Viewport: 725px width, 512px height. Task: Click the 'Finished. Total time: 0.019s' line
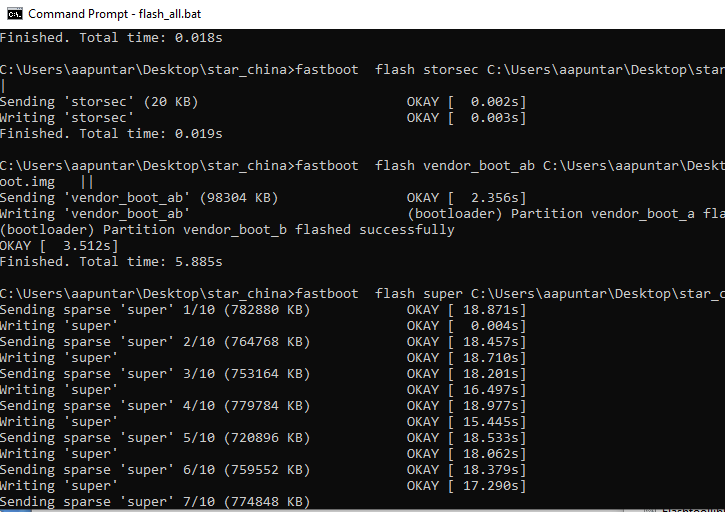tap(111, 134)
